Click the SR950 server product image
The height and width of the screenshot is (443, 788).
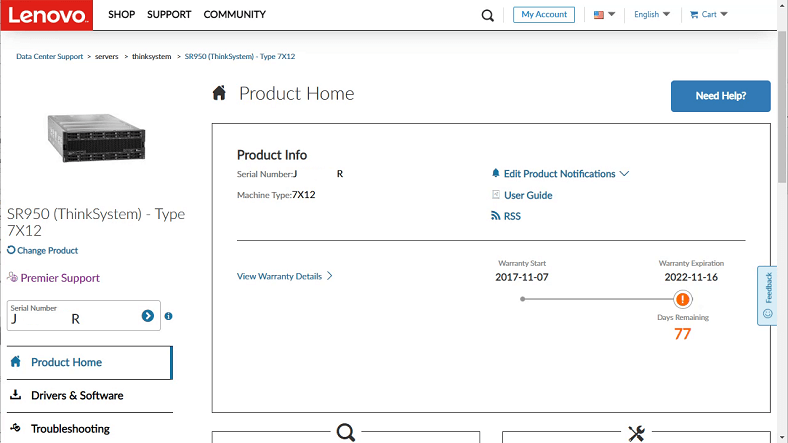[96, 138]
